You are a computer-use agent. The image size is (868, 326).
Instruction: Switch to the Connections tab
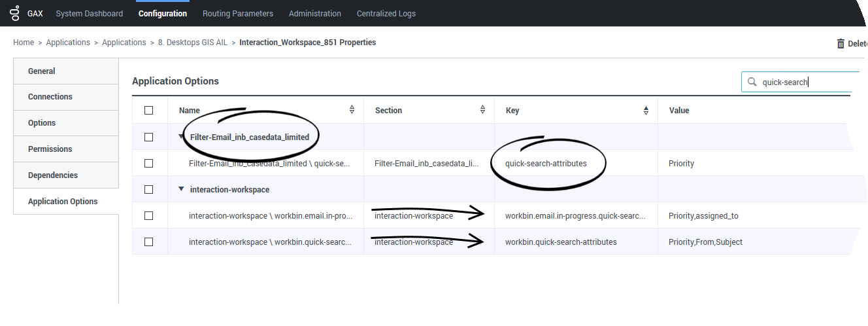pos(50,97)
